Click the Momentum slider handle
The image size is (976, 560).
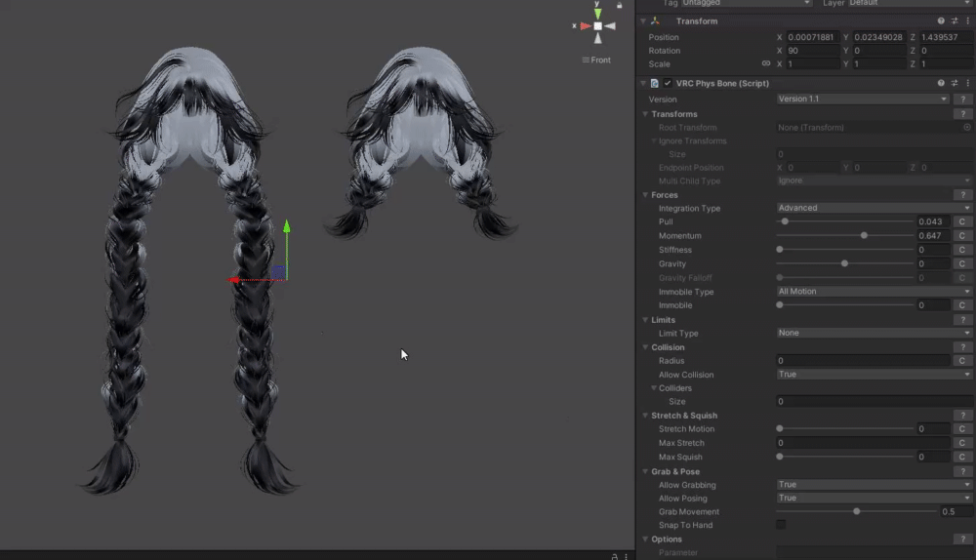pyautogui.click(x=865, y=236)
